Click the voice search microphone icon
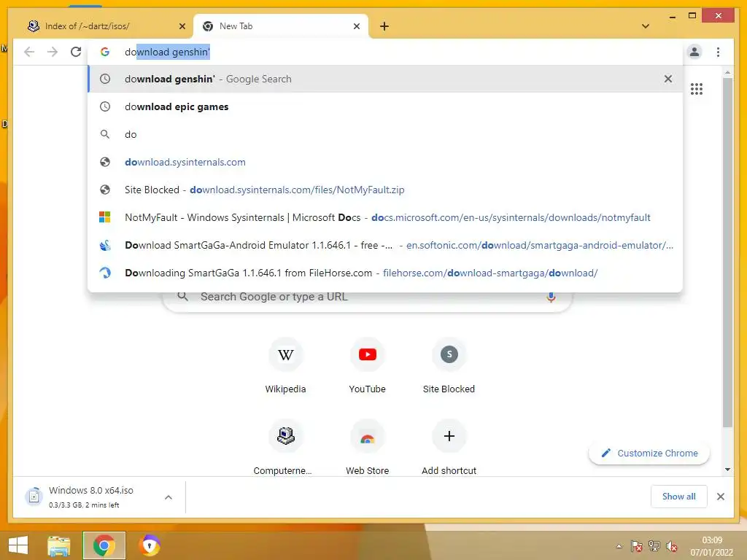Viewport: 747px width, 560px height. [551, 297]
